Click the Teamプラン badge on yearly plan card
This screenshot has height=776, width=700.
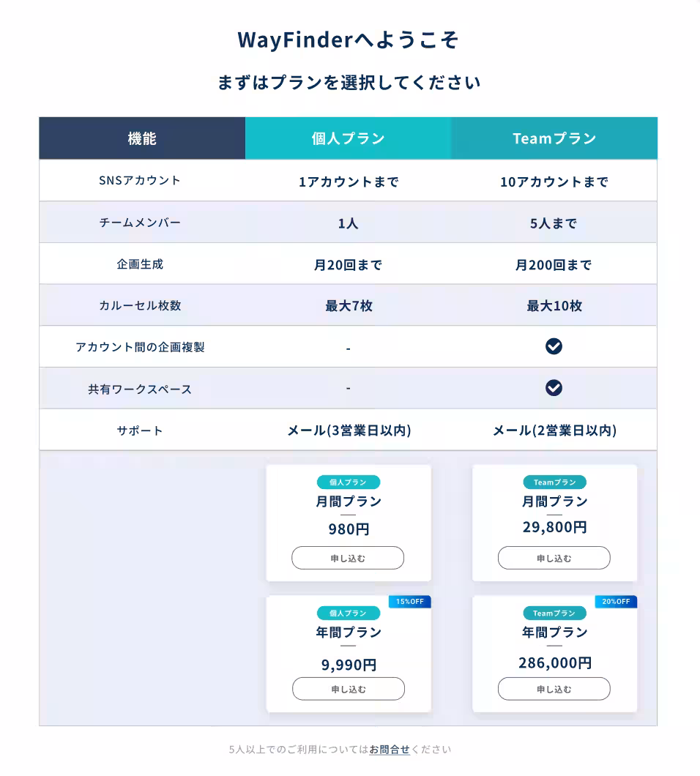point(554,613)
